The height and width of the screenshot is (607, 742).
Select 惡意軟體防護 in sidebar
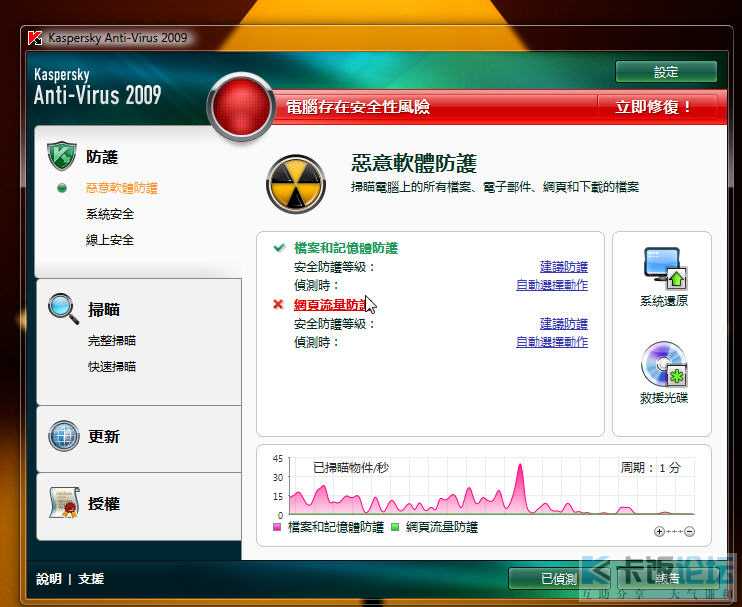pos(122,188)
